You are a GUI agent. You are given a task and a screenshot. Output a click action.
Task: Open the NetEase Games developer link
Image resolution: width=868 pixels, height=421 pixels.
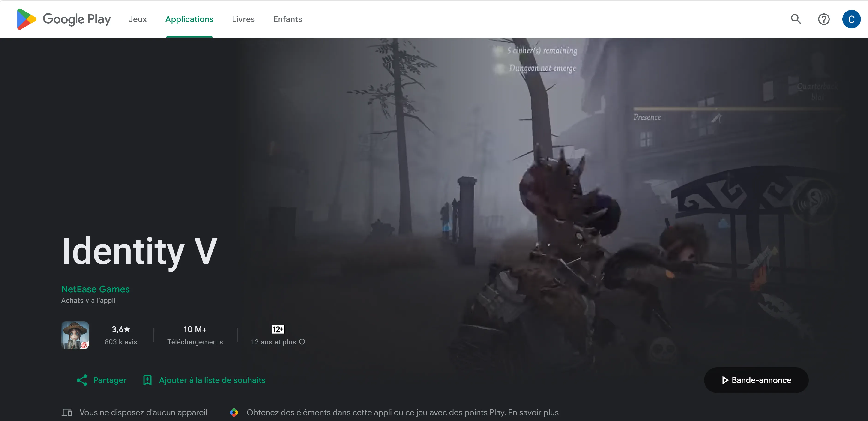tap(95, 289)
